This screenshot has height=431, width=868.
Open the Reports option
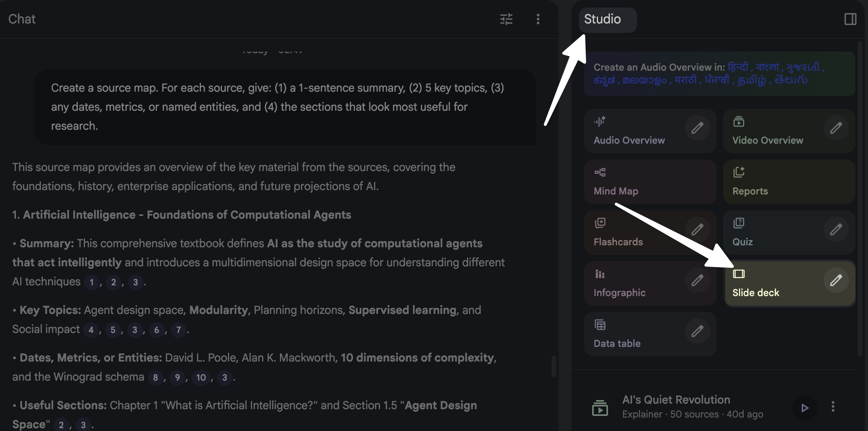[x=750, y=191]
